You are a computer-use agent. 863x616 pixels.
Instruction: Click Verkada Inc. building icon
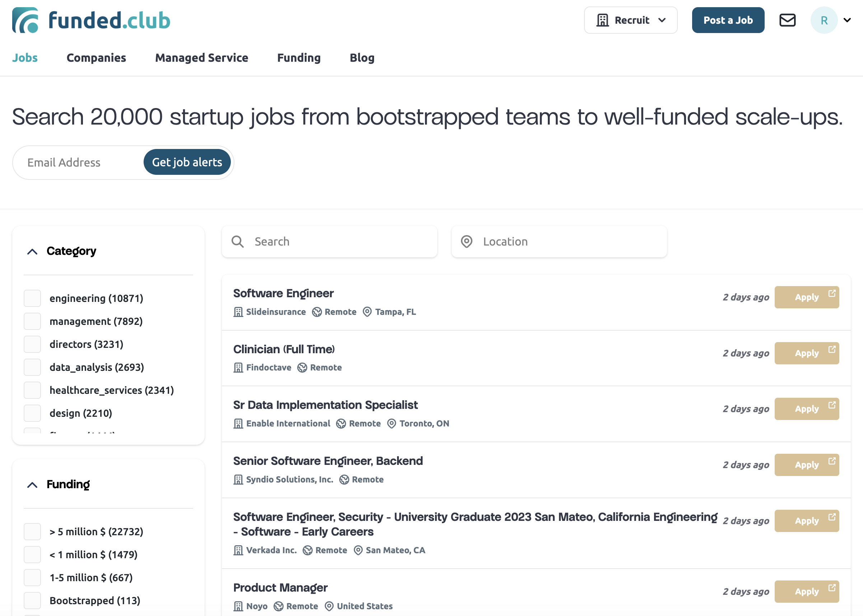(238, 550)
